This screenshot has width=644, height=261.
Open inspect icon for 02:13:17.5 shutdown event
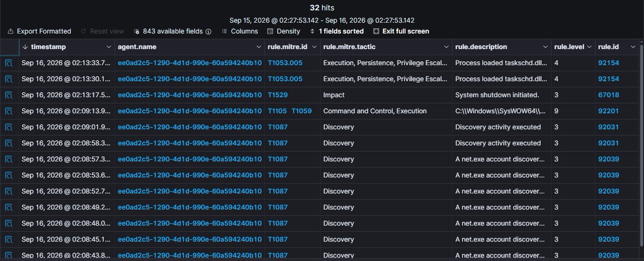point(9,95)
